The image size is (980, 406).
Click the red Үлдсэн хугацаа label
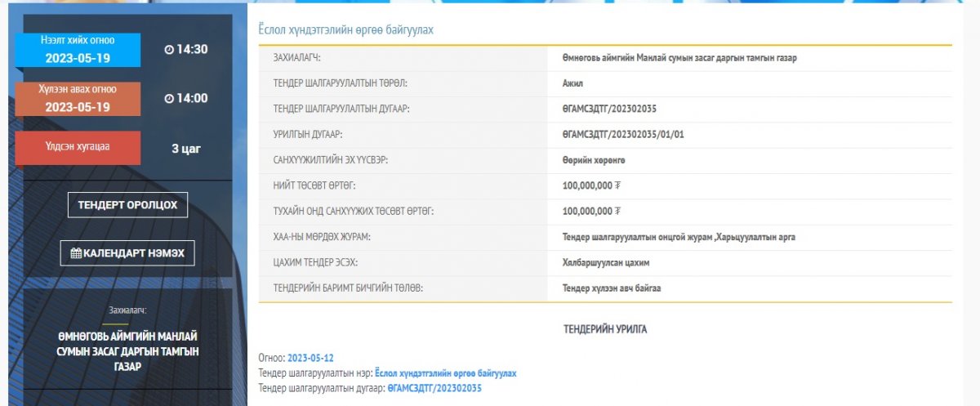point(78,148)
